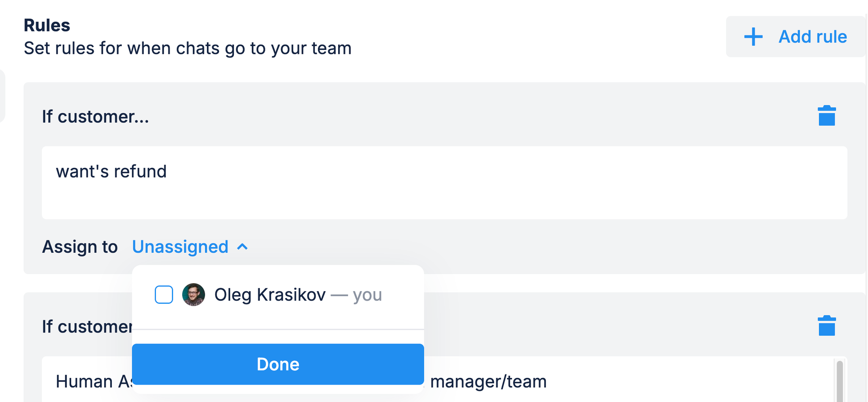Open the Unassigned assignee dropdown
The width and height of the screenshot is (868, 402).
click(180, 247)
